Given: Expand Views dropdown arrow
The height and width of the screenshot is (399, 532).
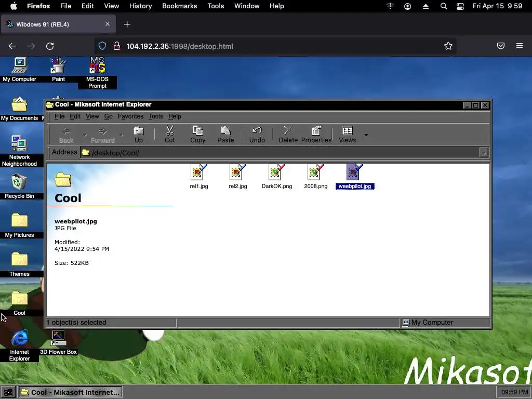Looking at the screenshot, I should pos(366,135).
